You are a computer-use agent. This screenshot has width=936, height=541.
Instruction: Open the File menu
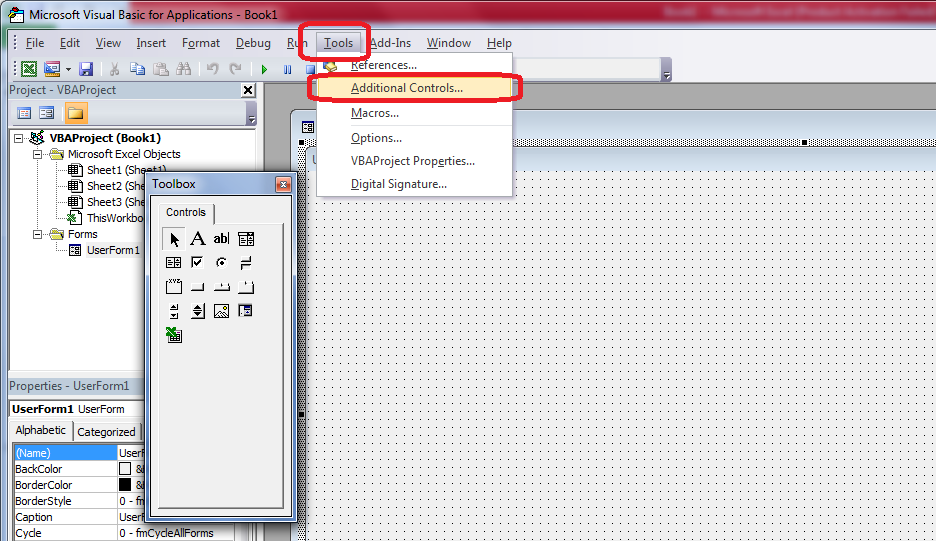[x=35, y=43]
